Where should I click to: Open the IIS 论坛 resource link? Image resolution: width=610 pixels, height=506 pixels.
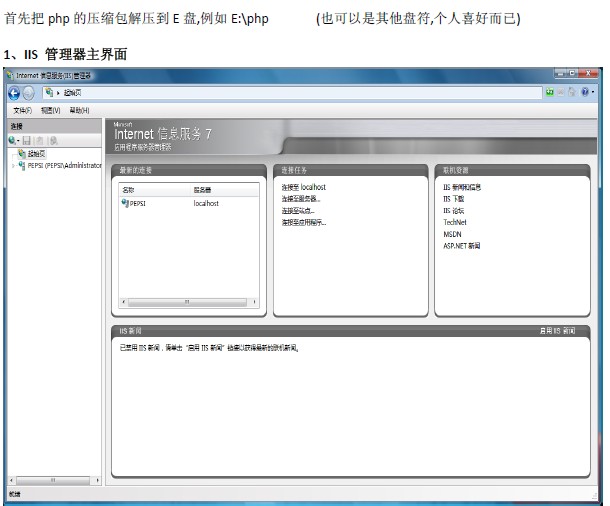tap(453, 211)
